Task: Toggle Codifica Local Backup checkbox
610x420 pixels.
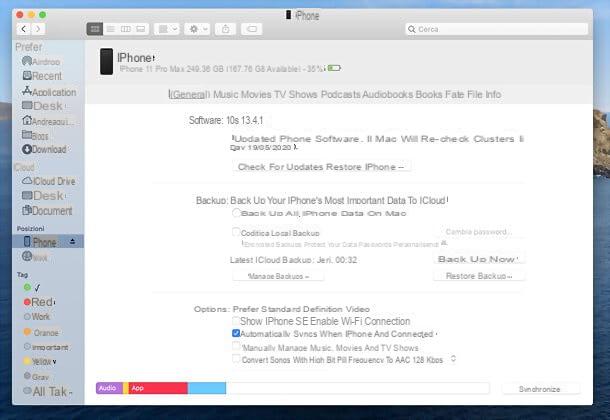Action: coord(236,232)
